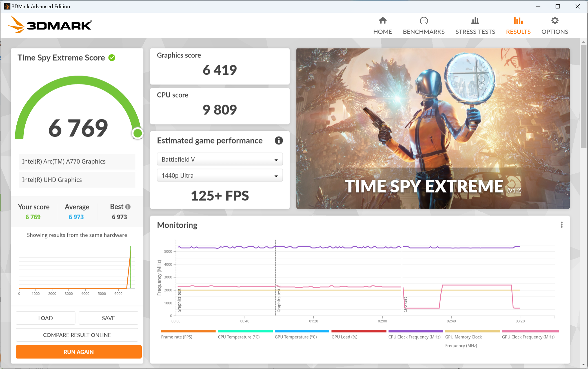Open Options gear icon

pyautogui.click(x=554, y=21)
